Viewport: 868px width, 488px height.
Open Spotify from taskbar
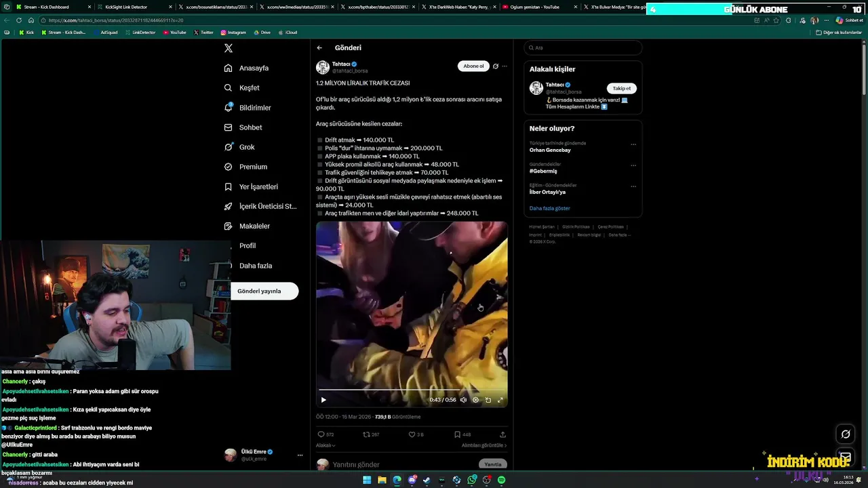click(x=501, y=480)
